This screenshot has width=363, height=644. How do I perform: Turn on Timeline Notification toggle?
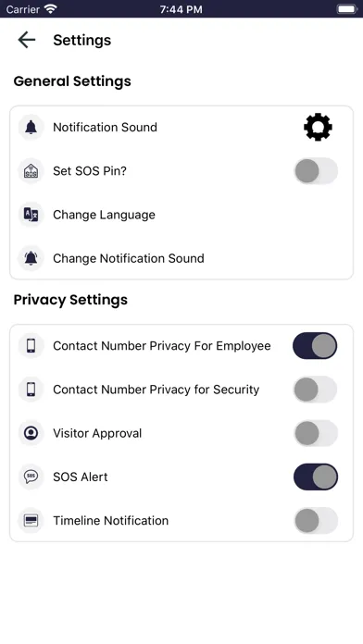pyautogui.click(x=316, y=520)
